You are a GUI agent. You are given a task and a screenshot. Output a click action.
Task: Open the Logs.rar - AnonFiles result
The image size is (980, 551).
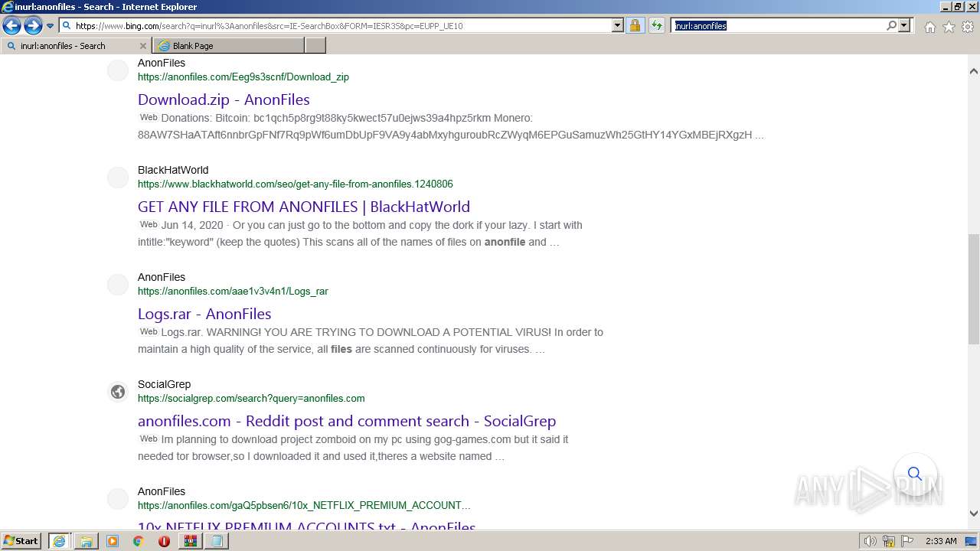(x=204, y=314)
